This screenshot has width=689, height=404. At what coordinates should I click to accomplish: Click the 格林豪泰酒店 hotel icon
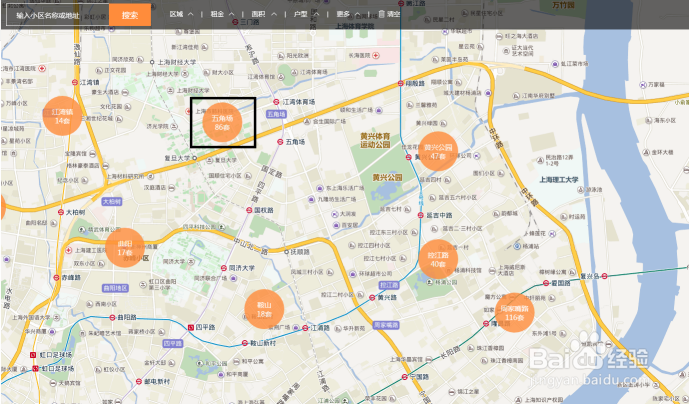(105, 166)
